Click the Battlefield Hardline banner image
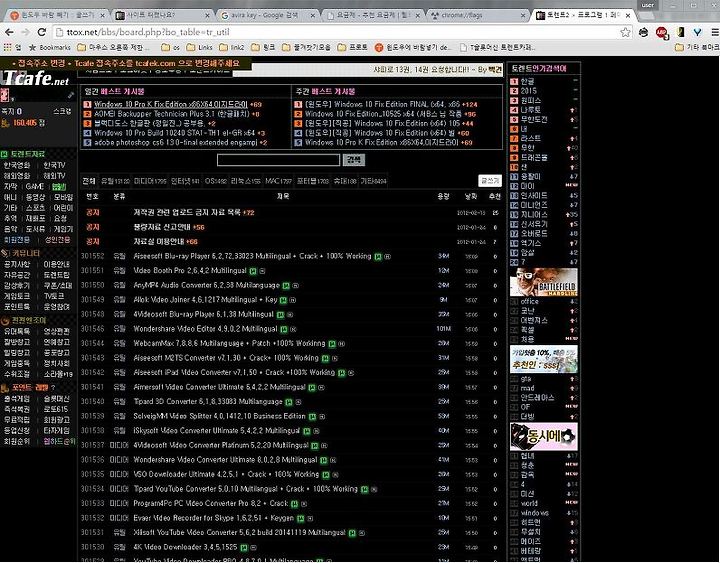Screen dimensions: 720x563 [x=544, y=282]
